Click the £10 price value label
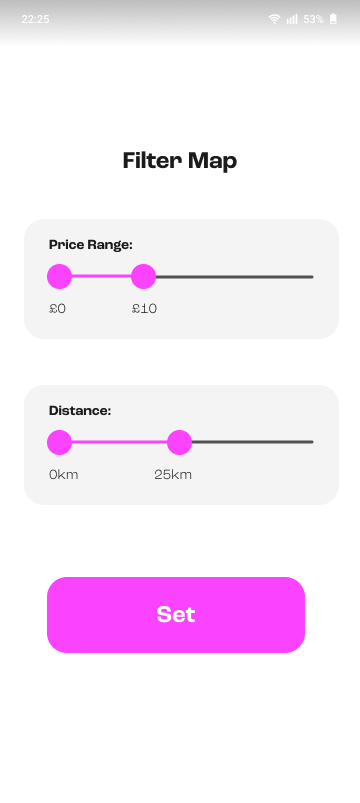This screenshot has width=360, height=803. 144,309
